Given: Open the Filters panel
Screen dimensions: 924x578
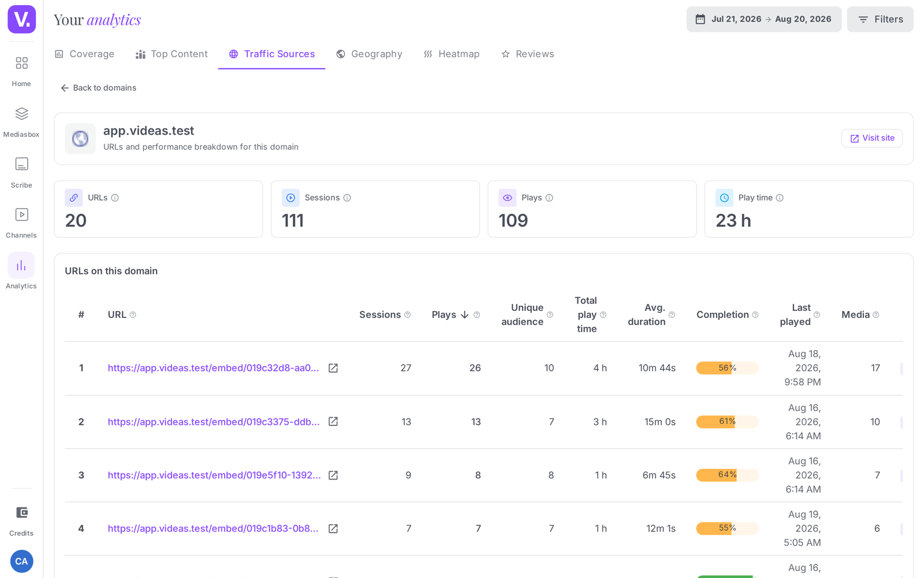Looking at the screenshot, I should [x=880, y=19].
